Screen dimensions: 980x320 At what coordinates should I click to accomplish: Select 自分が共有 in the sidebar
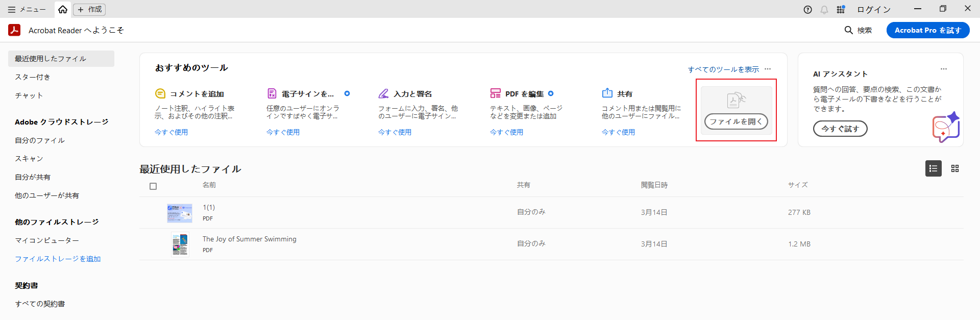[33, 177]
